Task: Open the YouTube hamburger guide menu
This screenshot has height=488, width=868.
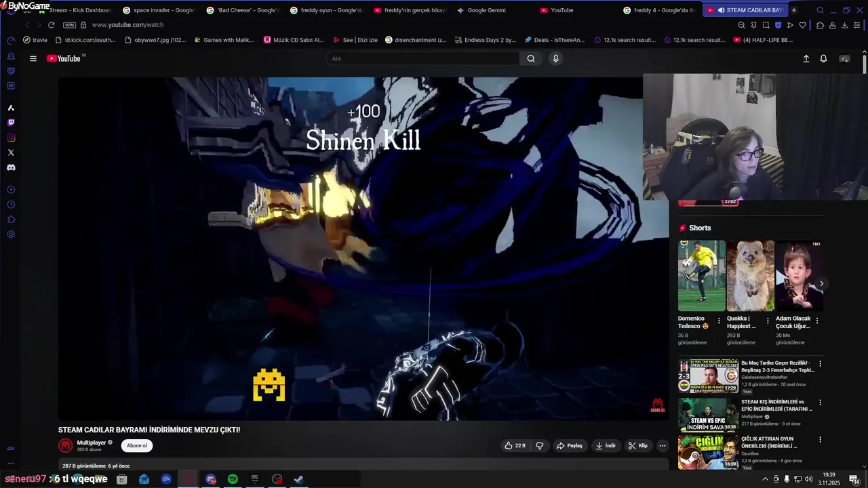Action: pos(33,58)
